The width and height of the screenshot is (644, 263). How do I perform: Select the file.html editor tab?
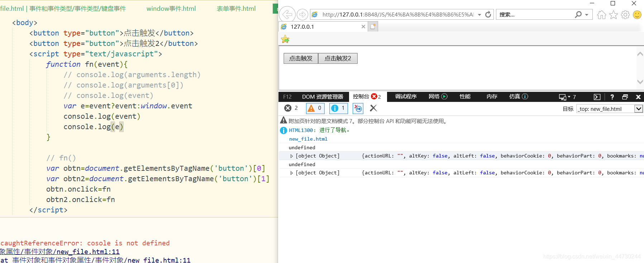point(63,9)
